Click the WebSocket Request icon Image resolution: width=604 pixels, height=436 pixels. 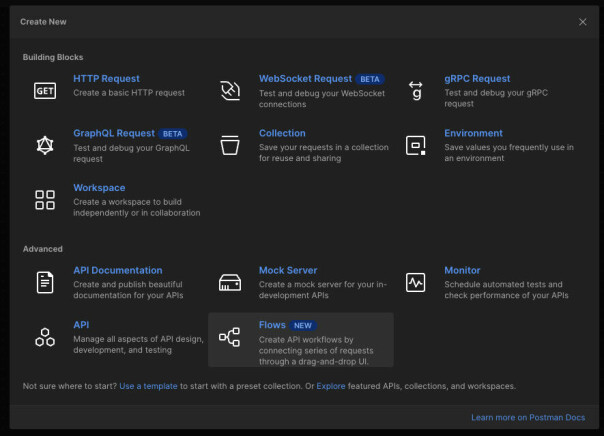pos(230,91)
